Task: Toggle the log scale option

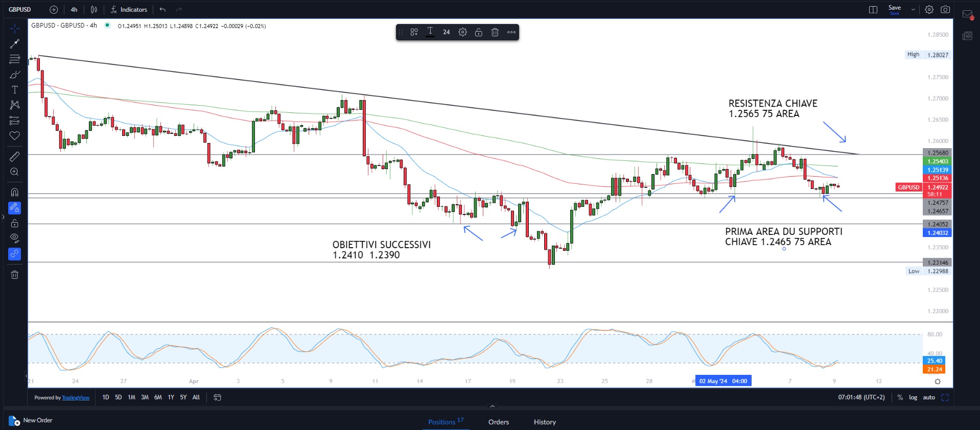Action: (x=913, y=397)
